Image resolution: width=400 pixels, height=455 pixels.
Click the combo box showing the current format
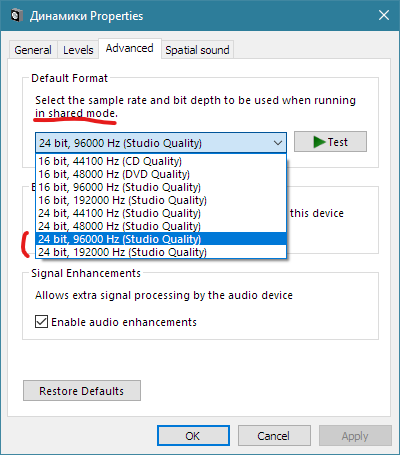click(x=161, y=143)
